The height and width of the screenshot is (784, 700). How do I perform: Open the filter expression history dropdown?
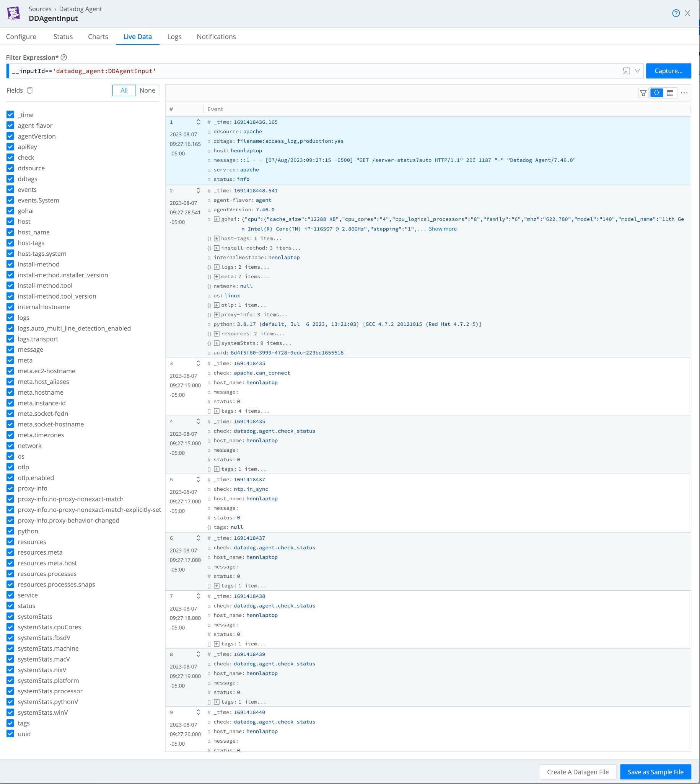point(637,71)
